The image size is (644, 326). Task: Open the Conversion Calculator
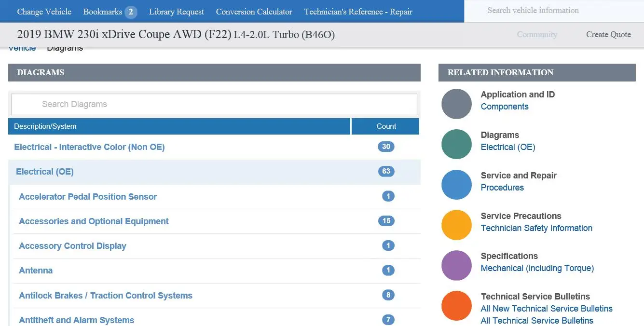click(x=254, y=12)
